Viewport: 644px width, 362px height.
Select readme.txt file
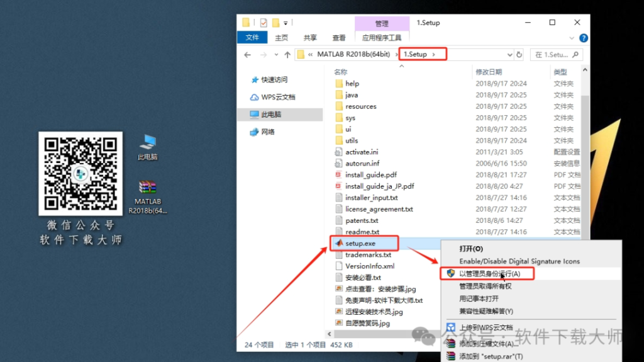[362, 232]
